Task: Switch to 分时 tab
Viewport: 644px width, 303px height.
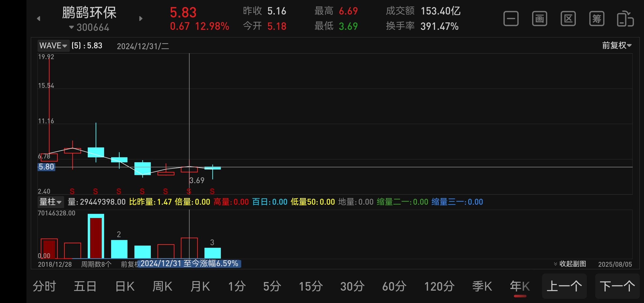Action: (45, 286)
